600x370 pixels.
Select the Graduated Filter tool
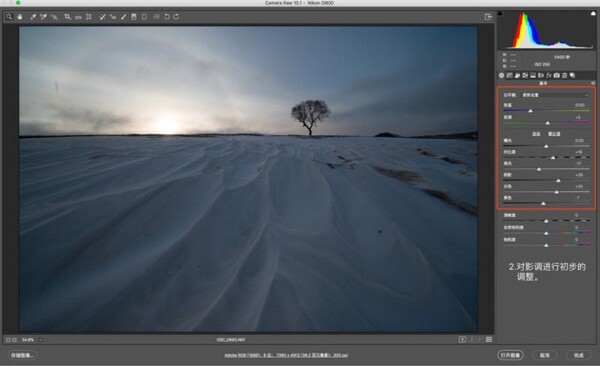coord(134,16)
